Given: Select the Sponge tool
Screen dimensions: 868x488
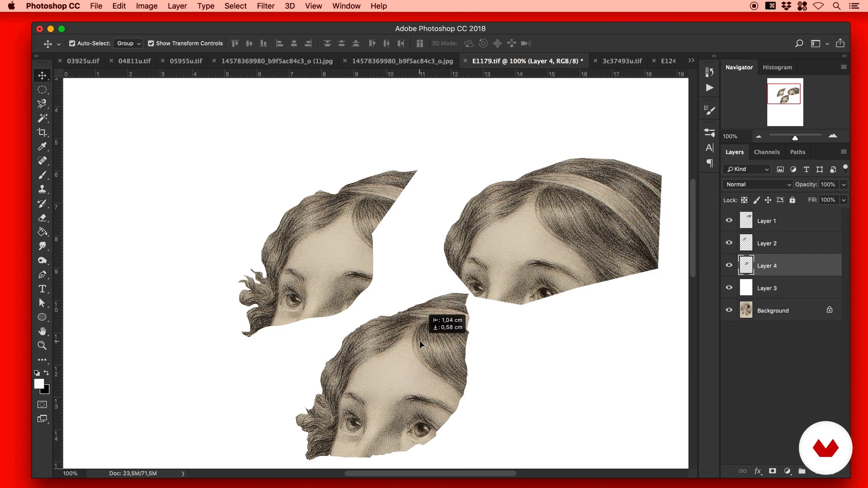Looking at the screenshot, I should pyautogui.click(x=42, y=260).
